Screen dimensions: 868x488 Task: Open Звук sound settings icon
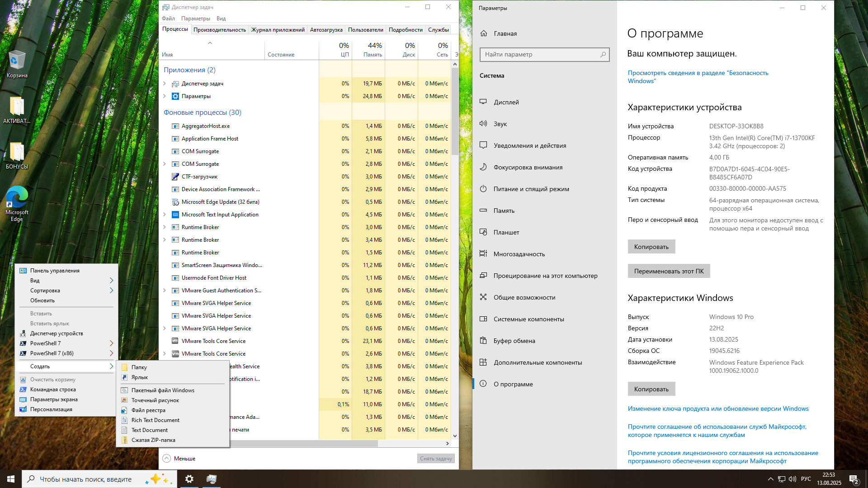pyautogui.click(x=483, y=124)
